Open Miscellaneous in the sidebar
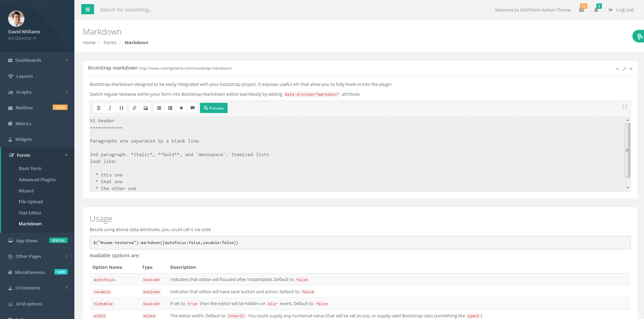644x319 pixels. [37, 272]
